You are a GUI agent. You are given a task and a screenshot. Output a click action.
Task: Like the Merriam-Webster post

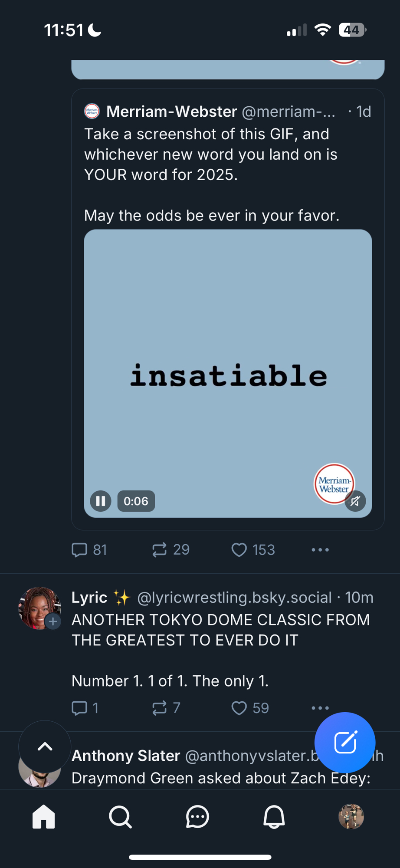(239, 550)
